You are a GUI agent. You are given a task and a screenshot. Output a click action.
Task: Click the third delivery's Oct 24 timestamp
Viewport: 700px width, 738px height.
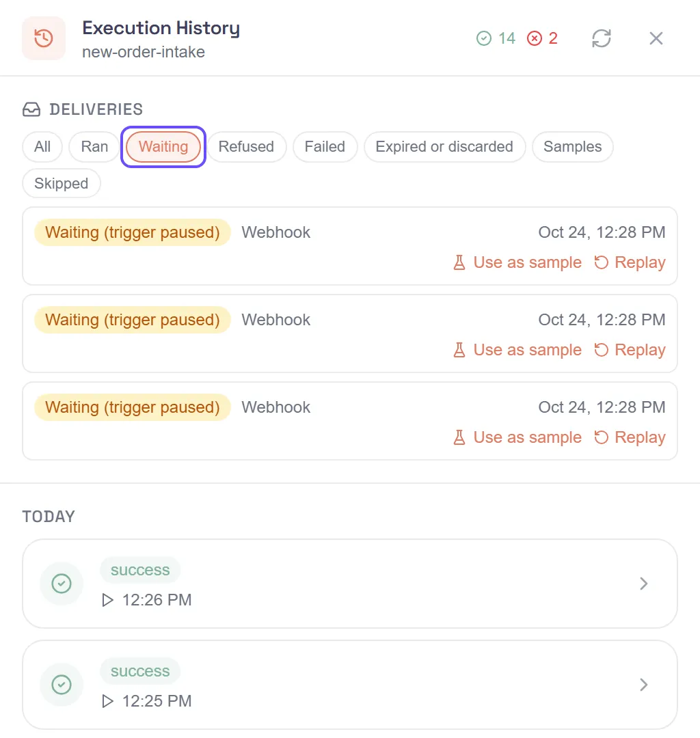602,407
